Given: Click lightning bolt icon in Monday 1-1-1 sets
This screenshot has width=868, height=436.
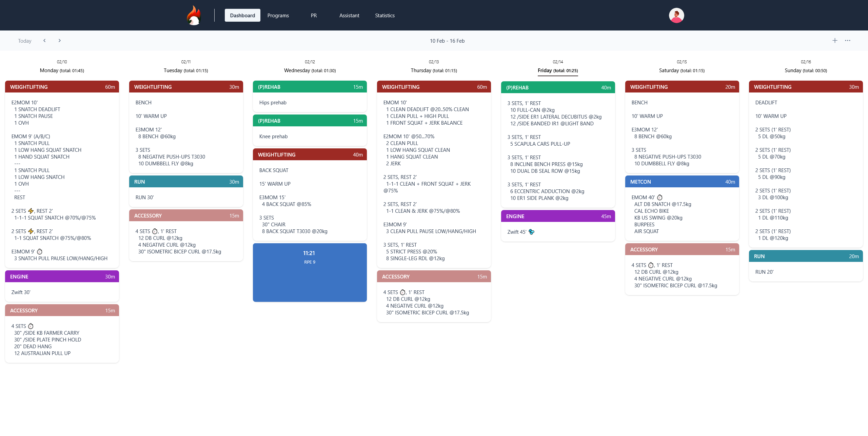Looking at the screenshot, I should point(31,211).
